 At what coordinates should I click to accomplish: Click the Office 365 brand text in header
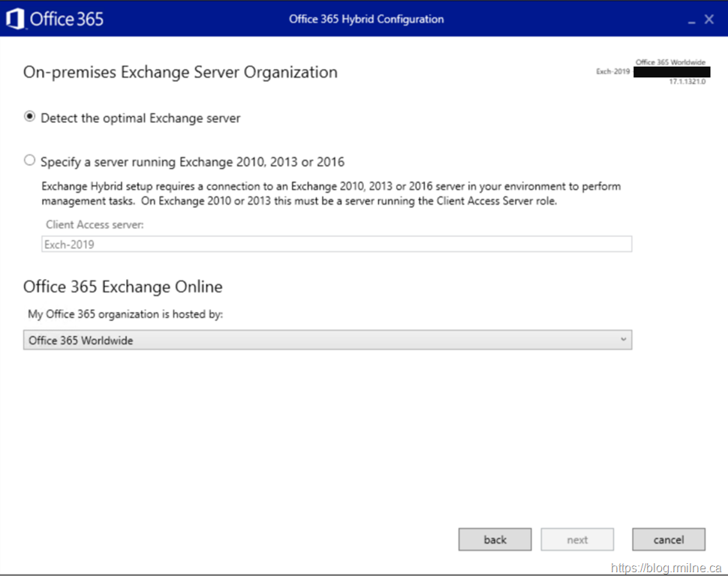pyautogui.click(x=67, y=19)
